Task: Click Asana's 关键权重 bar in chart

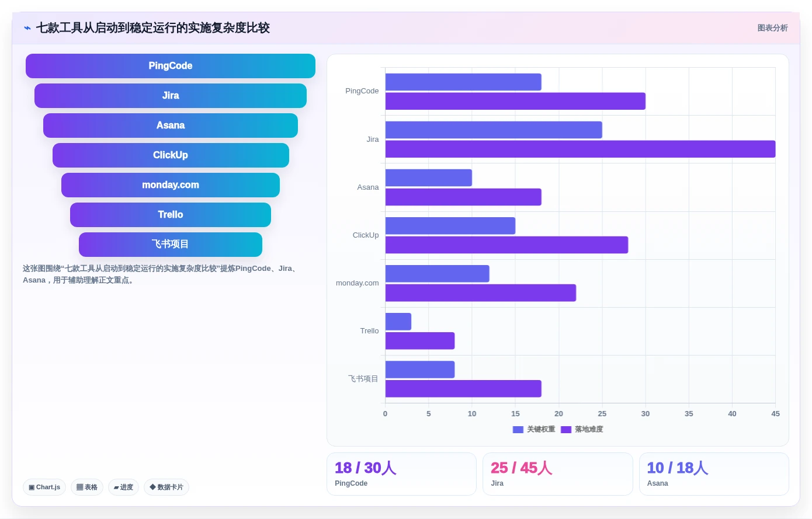Action: pyautogui.click(x=429, y=178)
